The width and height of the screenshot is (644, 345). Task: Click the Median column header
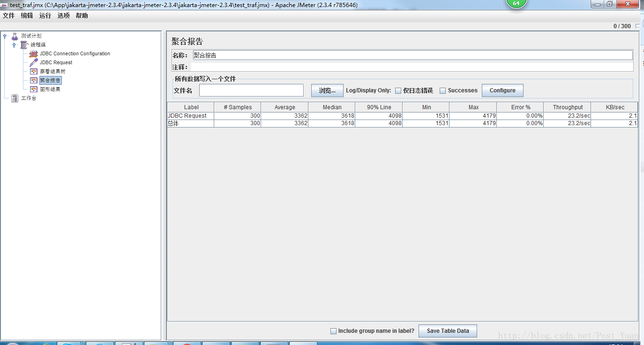(x=332, y=107)
